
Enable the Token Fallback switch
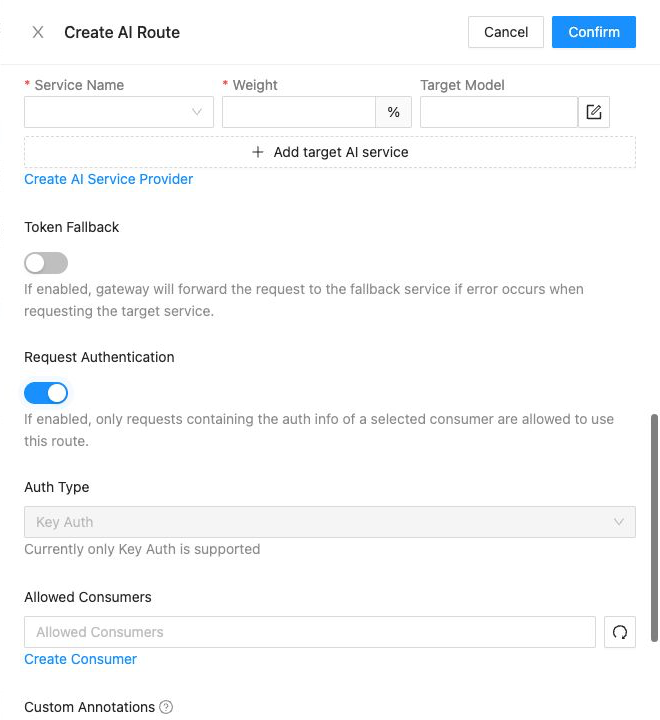46,263
